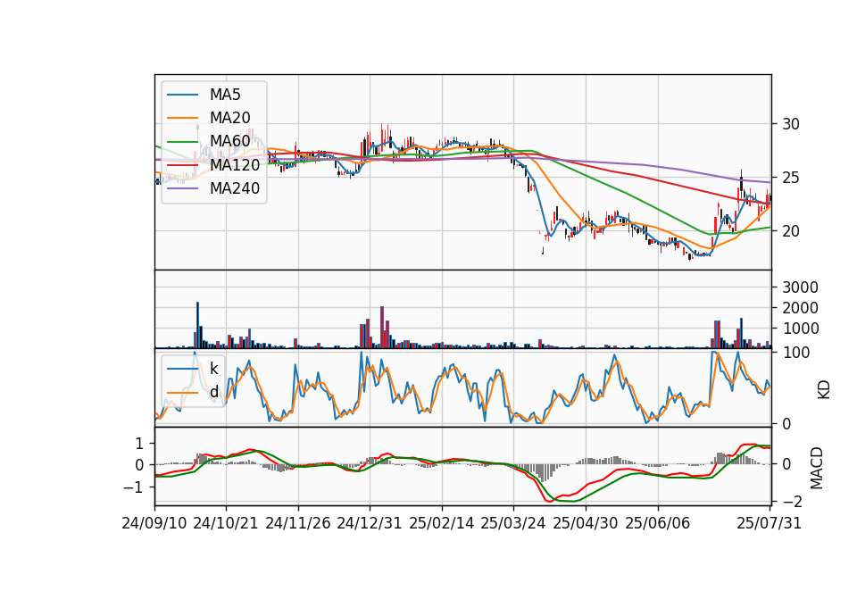The image size is (857, 616).
Task: Click the MA5 legend label
Action: click(225, 95)
